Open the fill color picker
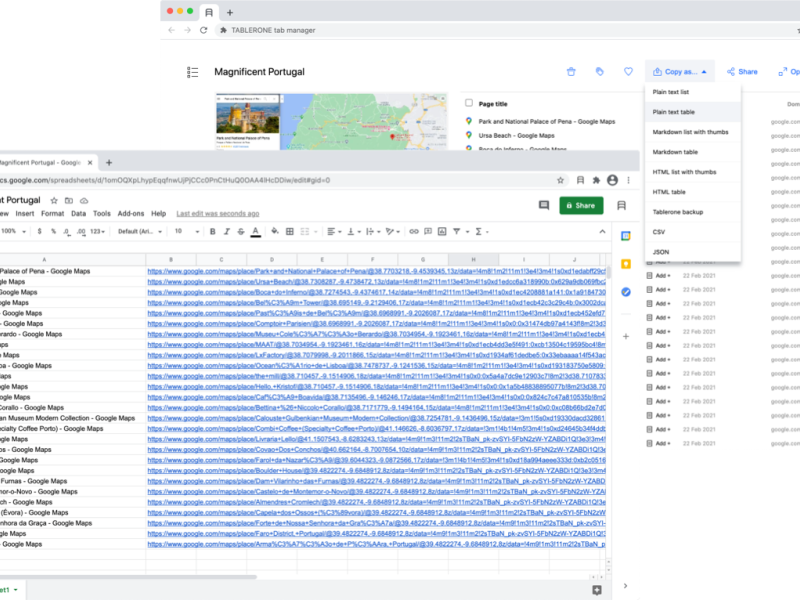Screen dimensions: 800x600 tap(275, 232)
